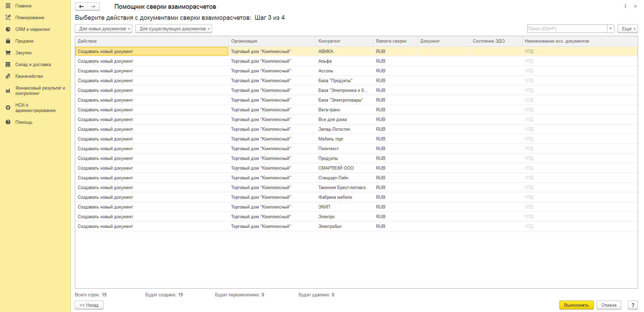Open the Главное hamburger menu icon
Screen dimensions: 644x312
(x=8, y=6)
